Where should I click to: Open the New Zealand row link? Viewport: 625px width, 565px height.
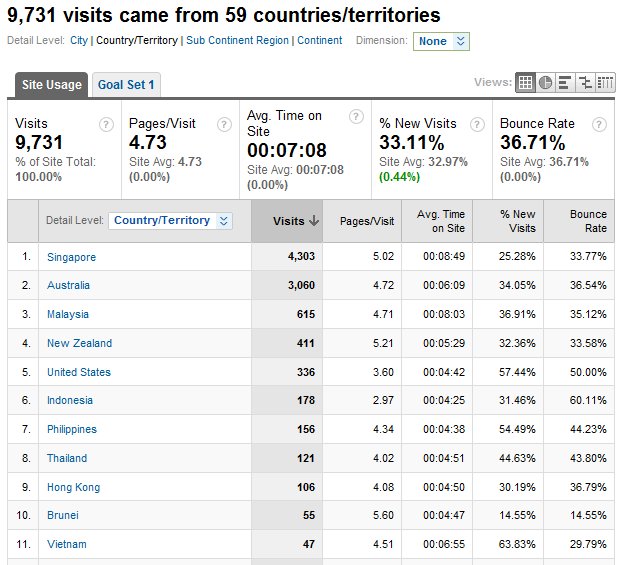pos(79,343)
